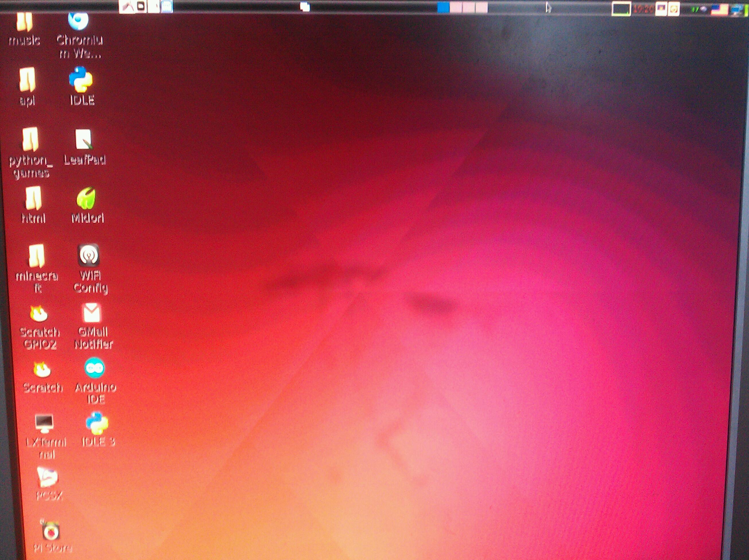Launch PCSX emulator icon
This screenshot has height=560, width=749.
tap(48, 477)
